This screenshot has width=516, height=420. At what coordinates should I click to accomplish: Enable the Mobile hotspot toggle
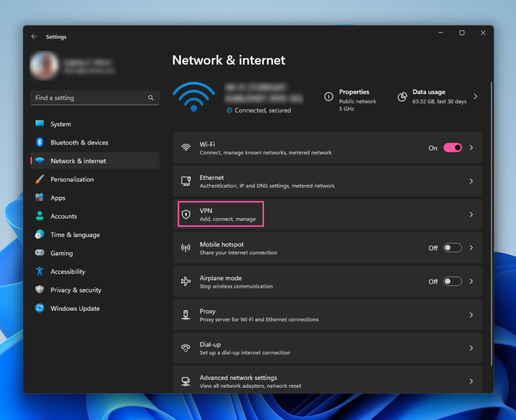pyautogui.click(x=452, y=248)
